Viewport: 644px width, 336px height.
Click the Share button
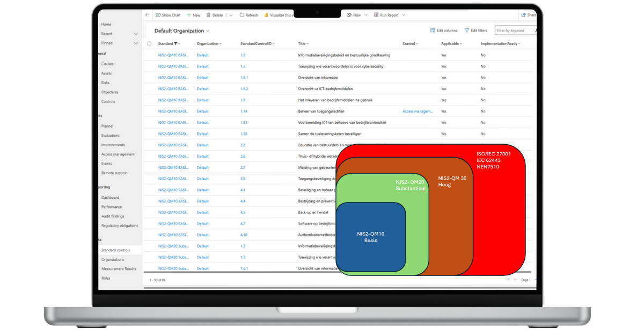coord(529,15)
